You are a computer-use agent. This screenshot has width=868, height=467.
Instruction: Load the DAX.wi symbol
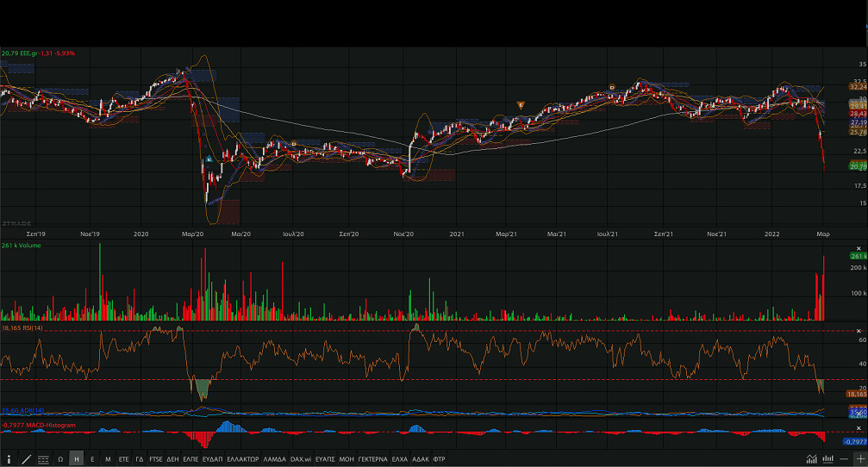[x=301, y=459]
